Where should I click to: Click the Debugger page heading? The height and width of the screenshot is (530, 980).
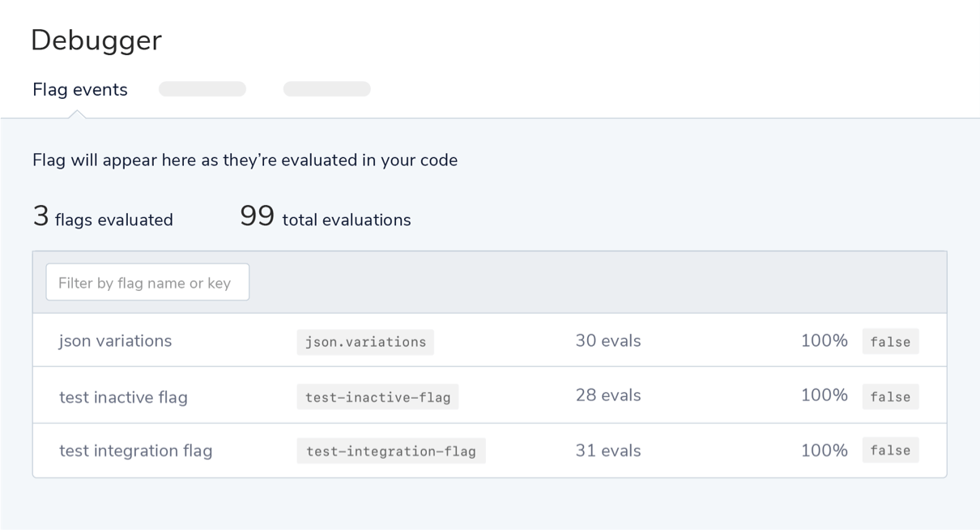[96, 41]
